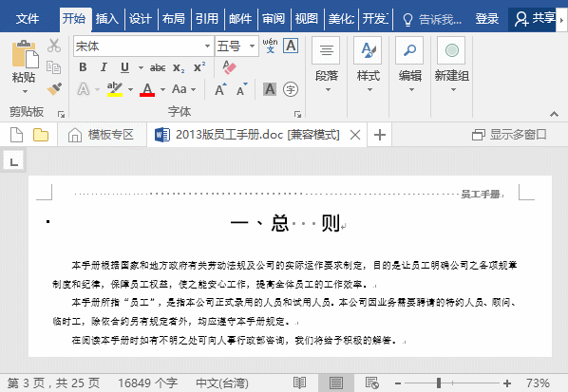Click the Cut scissors icon
This screenshot has width=568, height=392.
point(54,46)
